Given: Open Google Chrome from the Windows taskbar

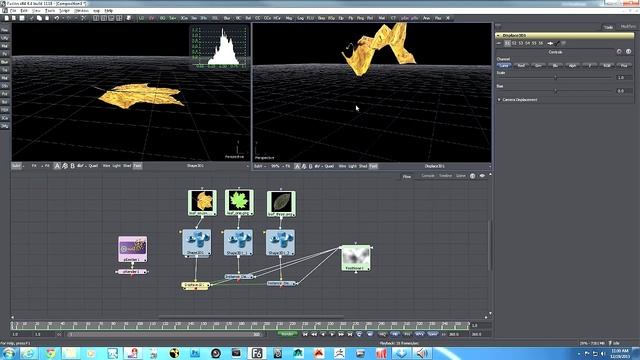Looking at the screenshot, I should coord(50,353).
